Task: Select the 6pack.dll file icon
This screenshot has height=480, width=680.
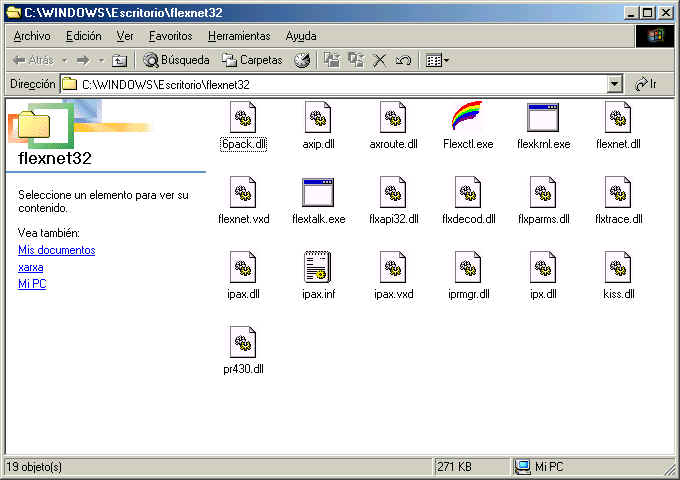Action: (x=243, y=117)
